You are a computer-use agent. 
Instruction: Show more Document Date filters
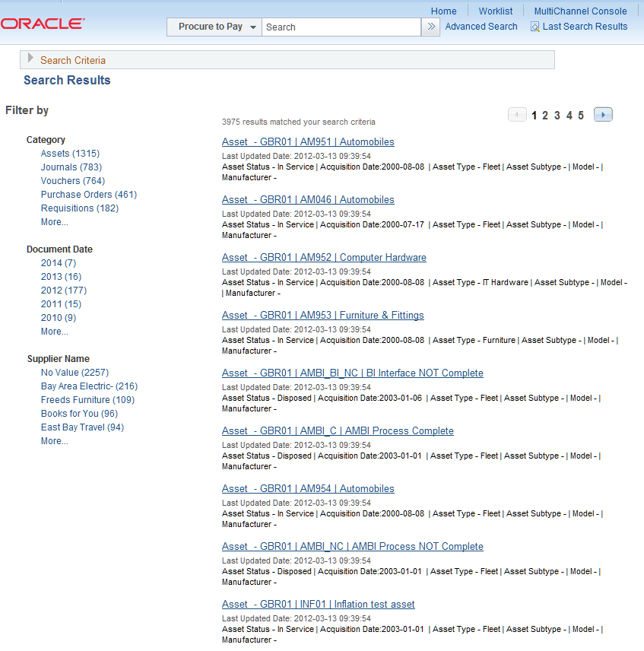(x=54, y=332)
